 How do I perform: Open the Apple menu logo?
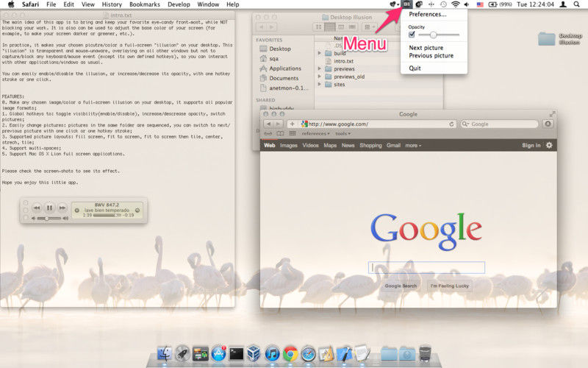click(x=11, y=4)
